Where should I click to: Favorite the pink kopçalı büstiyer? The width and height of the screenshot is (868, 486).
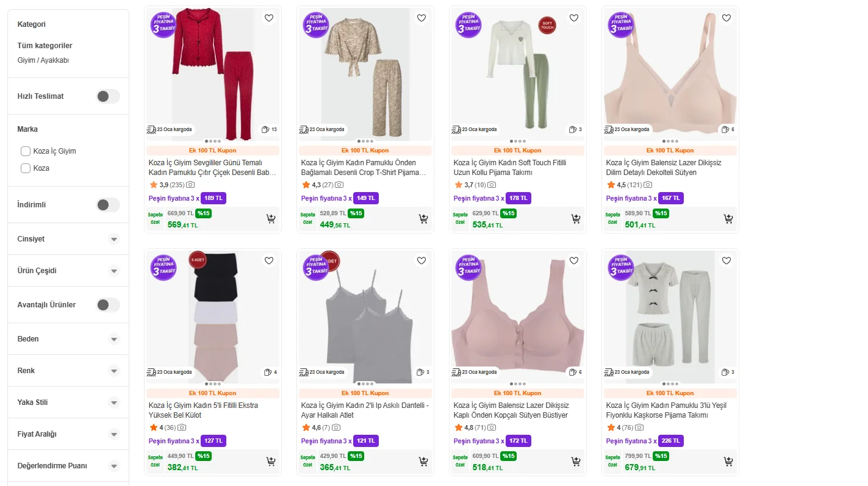[574, 261]
